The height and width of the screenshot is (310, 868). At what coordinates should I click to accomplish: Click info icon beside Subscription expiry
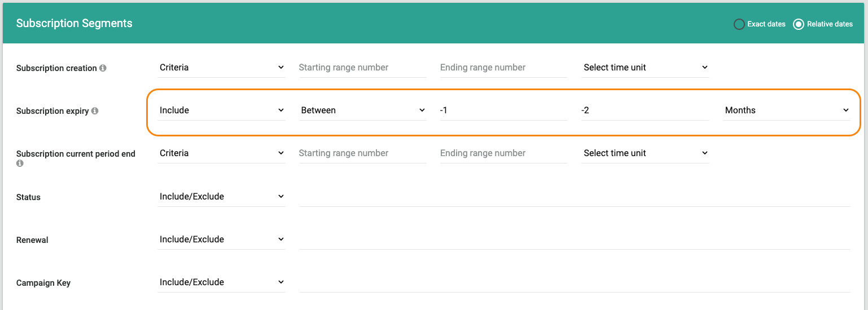tap(95, 111)
